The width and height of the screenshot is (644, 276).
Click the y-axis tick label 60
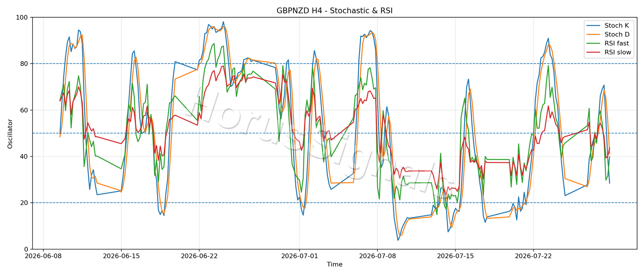[24, 110]
